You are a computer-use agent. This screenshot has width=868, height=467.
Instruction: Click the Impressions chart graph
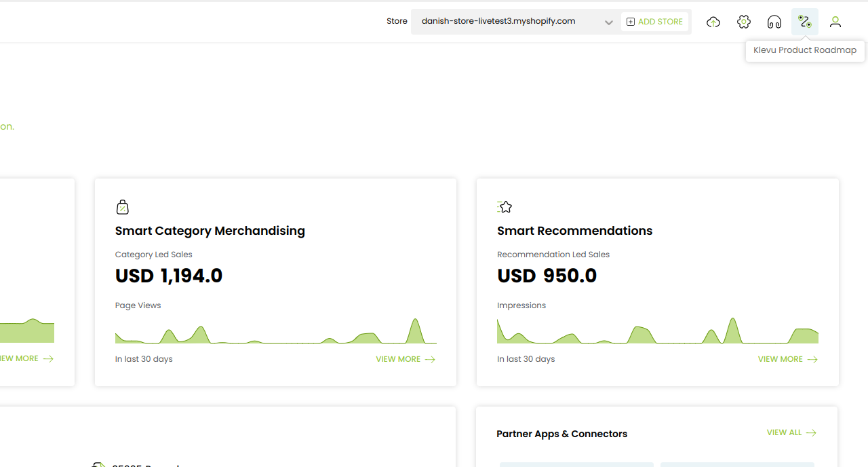pyautogui.click(x=657, y=332)
